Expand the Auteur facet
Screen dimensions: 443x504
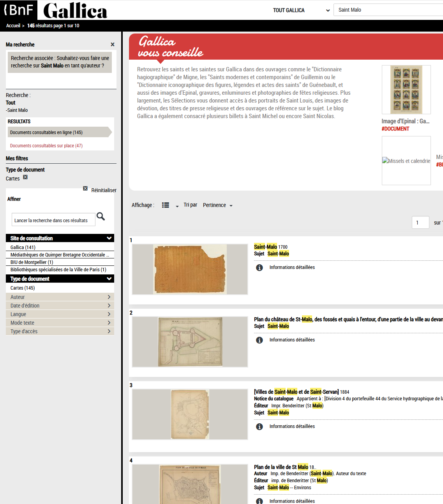pyautogui.click(x=60, y=297)
